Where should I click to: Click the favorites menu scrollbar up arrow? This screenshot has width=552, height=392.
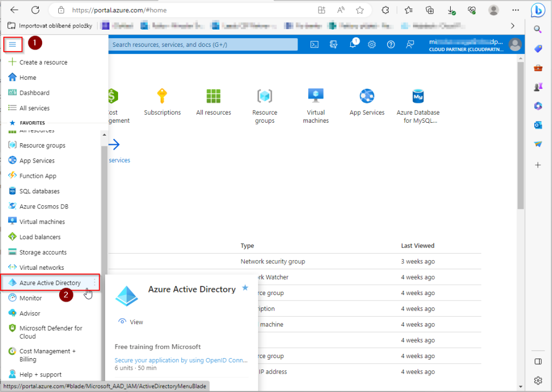104,135
